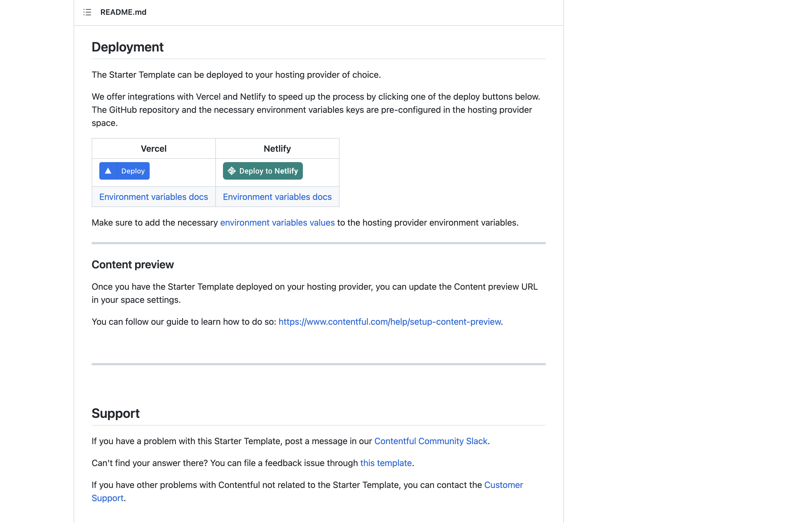
Task: Click the 'Once you have the Starter Template' paragraph
Action: click(x=314, y=287)
